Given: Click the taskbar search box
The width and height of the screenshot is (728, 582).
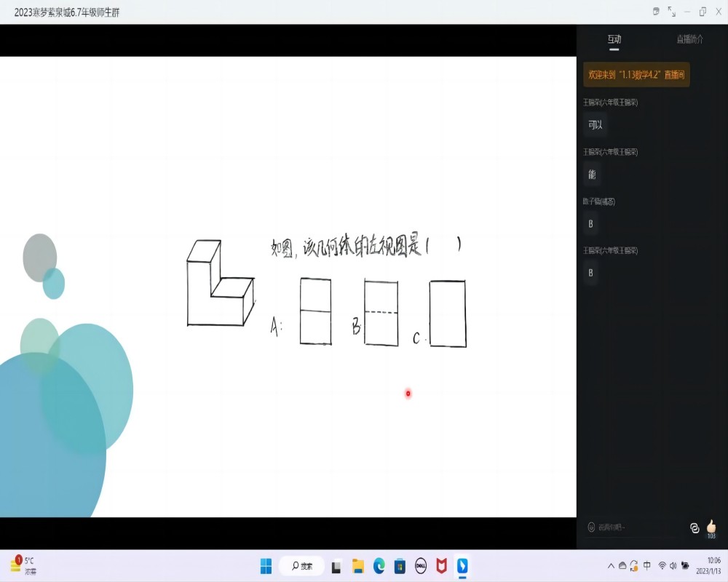Looking at the screenshot, I should tap(302, 565).
